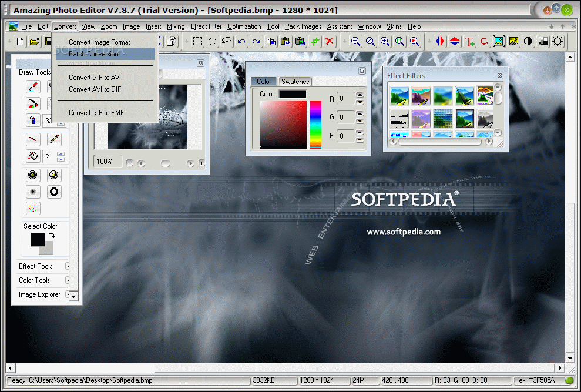This screenshot has height=392, width=581.
Task: Switch to the Swatches tab
Action: (295, 82)
